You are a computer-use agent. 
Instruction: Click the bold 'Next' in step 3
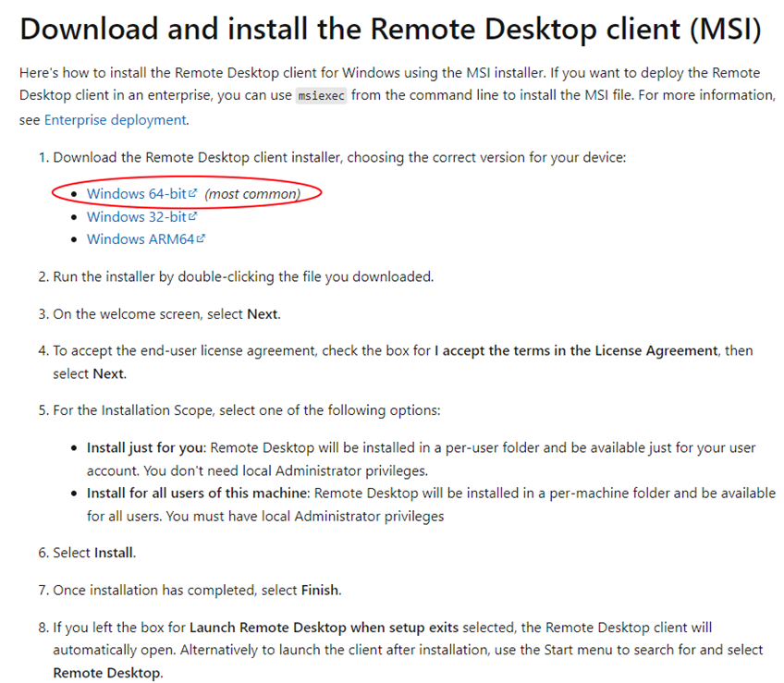click(x=263, y=314)
